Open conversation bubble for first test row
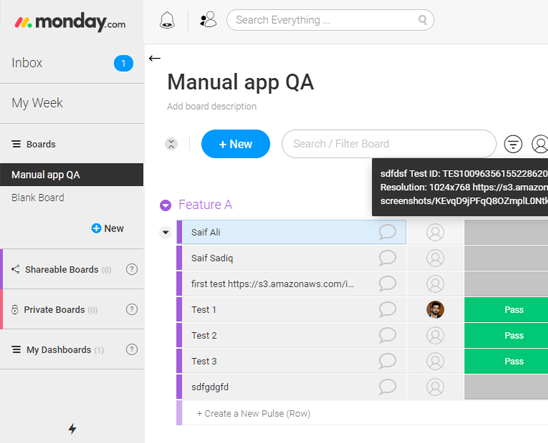This screenshot has width=548, height=443. tap(387, 284)
